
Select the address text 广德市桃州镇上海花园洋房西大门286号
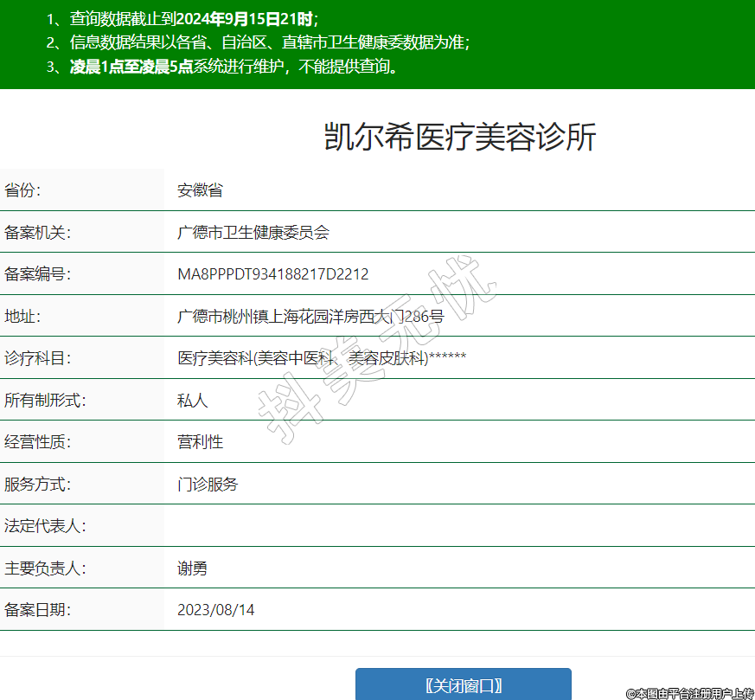(x=310, y=317)
